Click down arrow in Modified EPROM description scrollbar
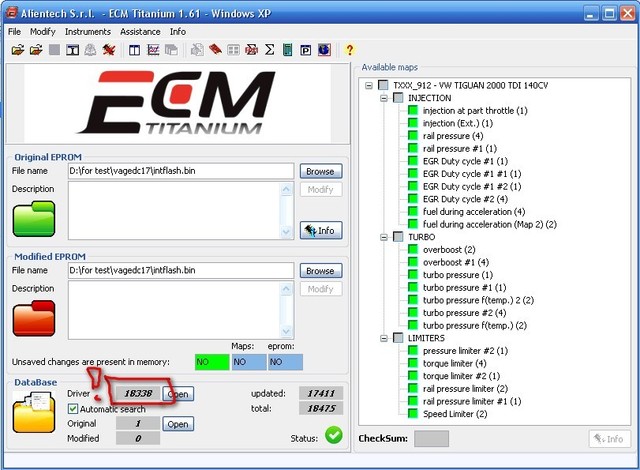The height and width of the screenshot is (470, 640). click(286, 331)
